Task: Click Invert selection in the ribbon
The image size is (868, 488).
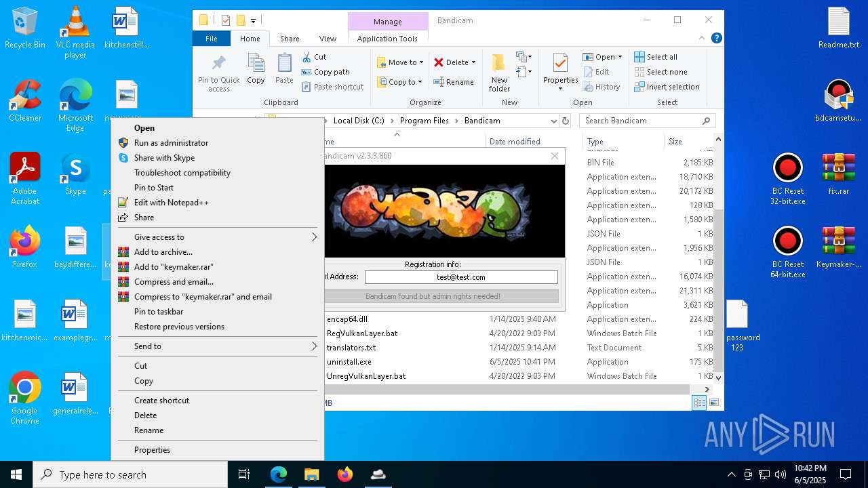Action: pos(667,87)
